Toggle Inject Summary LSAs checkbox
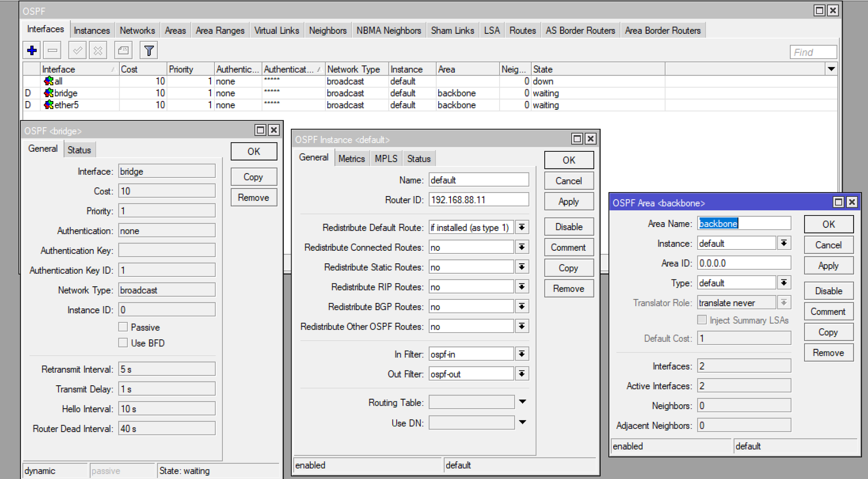Viewport: 868px width, 479px height. [702, 320]
